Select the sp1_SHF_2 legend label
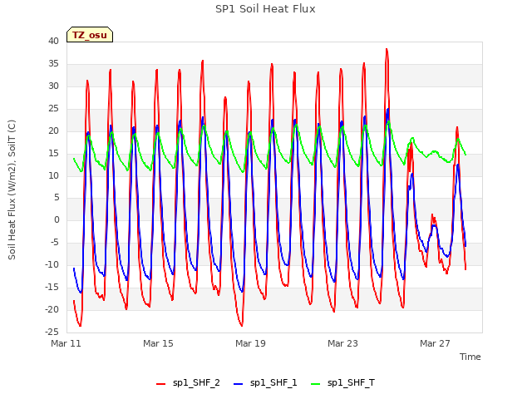Image resolution: width=532 pixels, height=399 pixels. (x=196, y=383)
